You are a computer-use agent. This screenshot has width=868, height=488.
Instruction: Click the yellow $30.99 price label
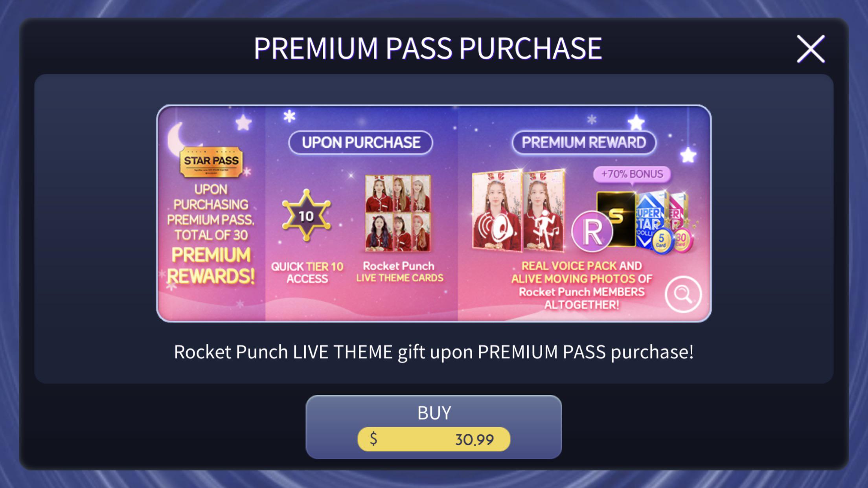[x=434, y=439]
